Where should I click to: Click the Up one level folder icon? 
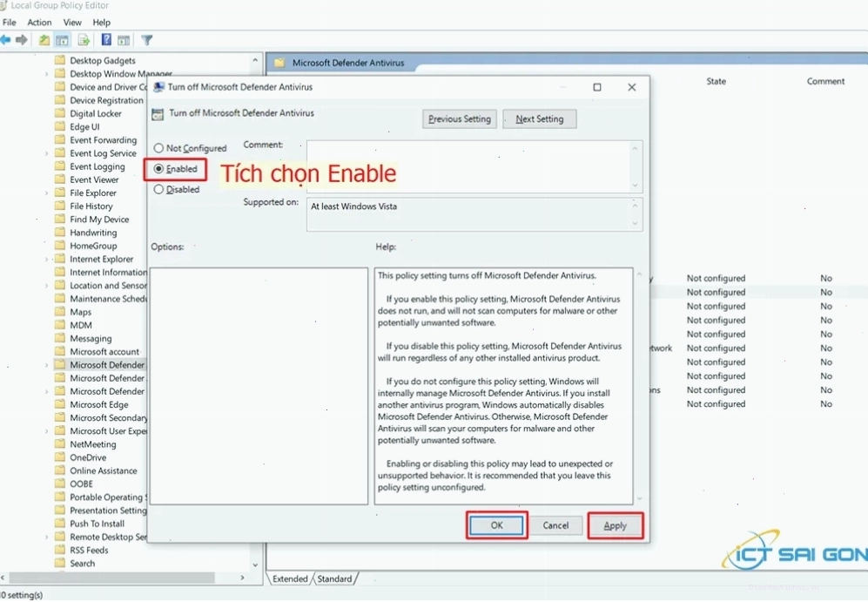[44, 40]
